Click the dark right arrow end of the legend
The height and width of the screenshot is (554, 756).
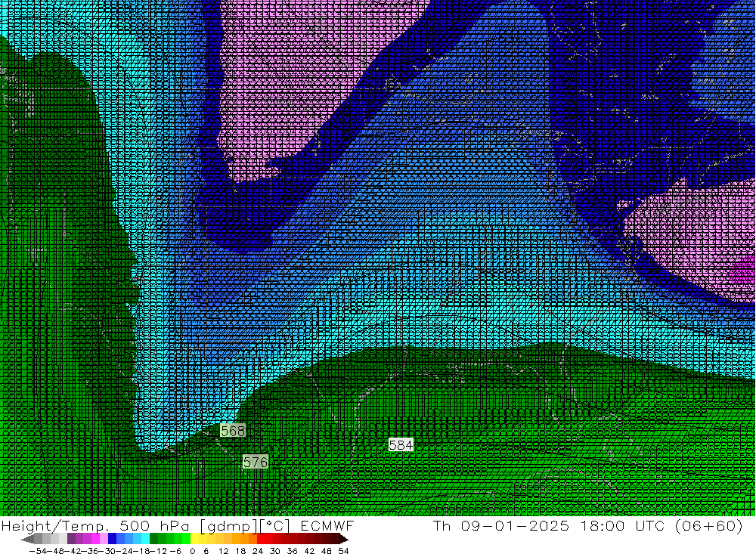(x=344, y=539)
